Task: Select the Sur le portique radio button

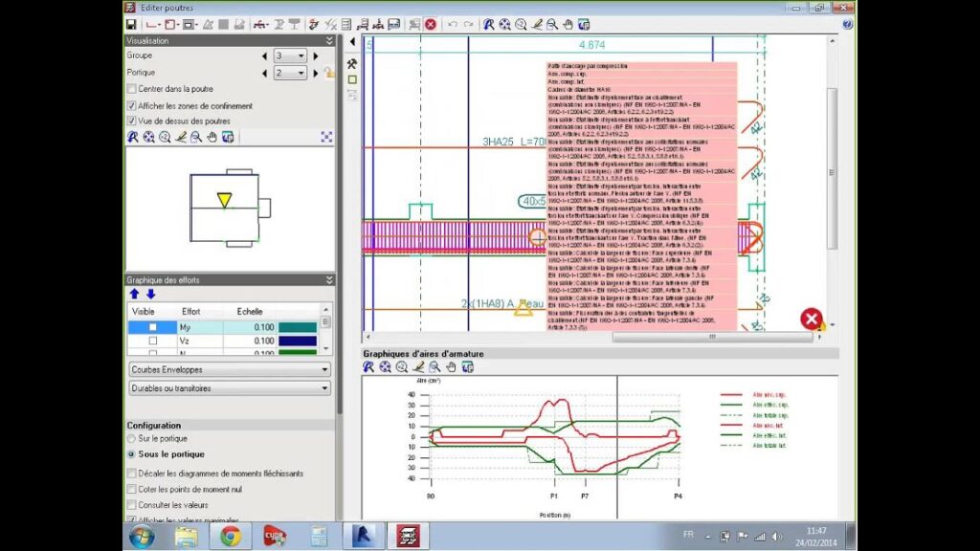Action: pyautogui.click(x=131, y=438)
